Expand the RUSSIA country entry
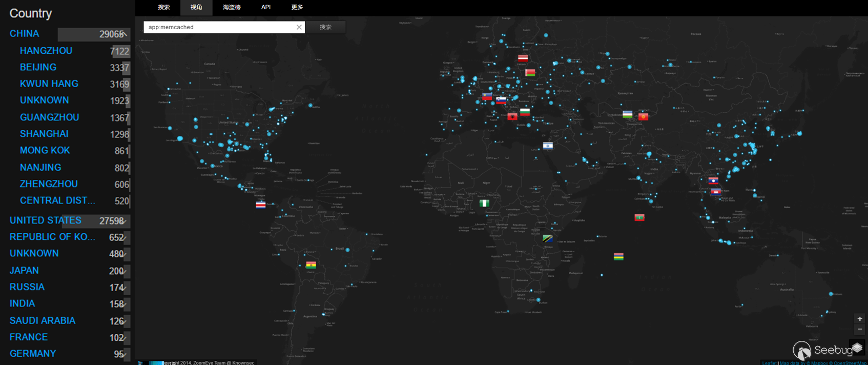868x365 pixels. [x=124, y=288]
